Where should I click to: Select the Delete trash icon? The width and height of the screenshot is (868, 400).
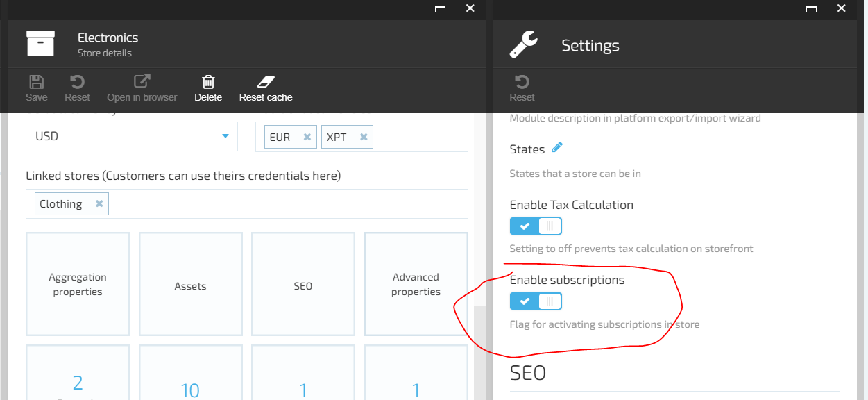click(207, 80)
